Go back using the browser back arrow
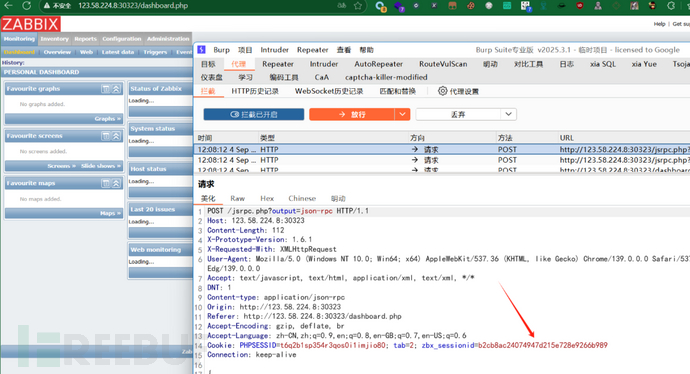Viewport: 690px width, 374px height. pyautogui.click(x=8, y=5)
